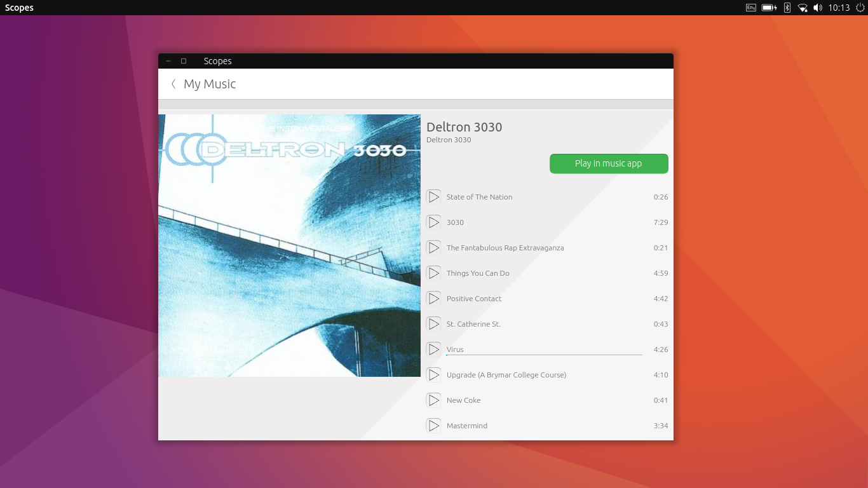Open the Wi-Fi network indicator

803,8
